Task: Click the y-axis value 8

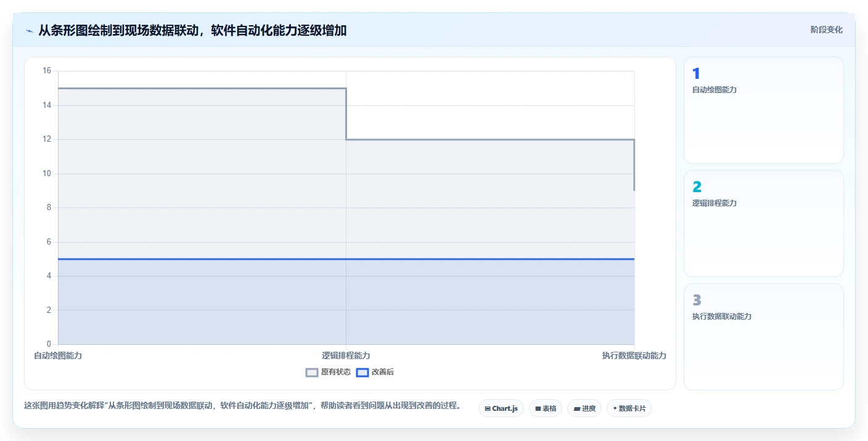Action: (x=49, y=208)
